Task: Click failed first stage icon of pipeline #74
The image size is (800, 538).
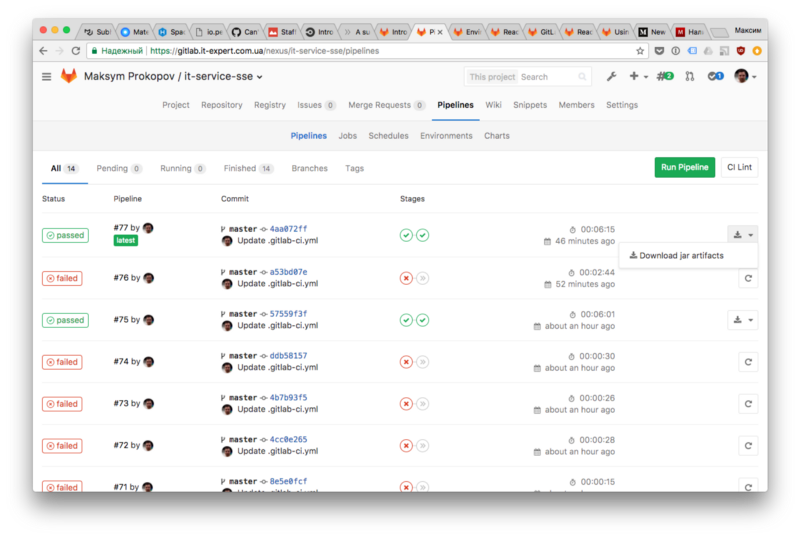Action: tap(406, 362)
